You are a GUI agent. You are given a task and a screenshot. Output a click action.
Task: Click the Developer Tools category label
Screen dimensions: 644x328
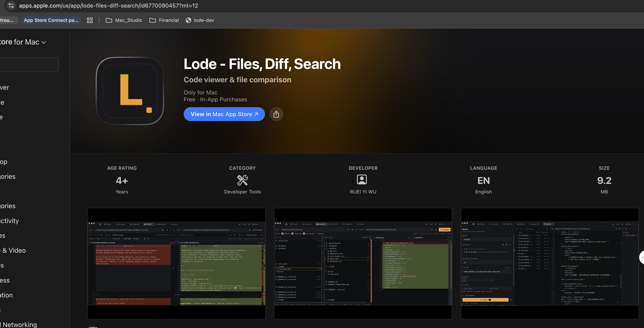coord(242,192)
